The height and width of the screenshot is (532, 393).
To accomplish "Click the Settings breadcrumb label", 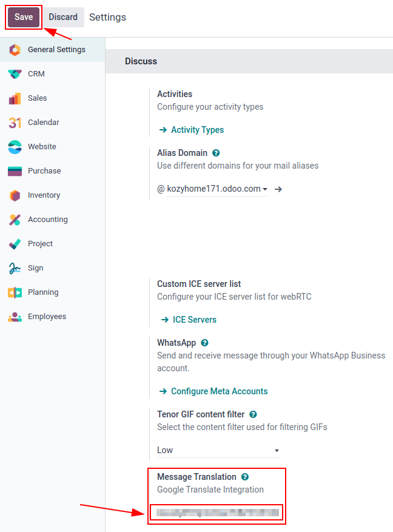I will (x=107, y=17).
